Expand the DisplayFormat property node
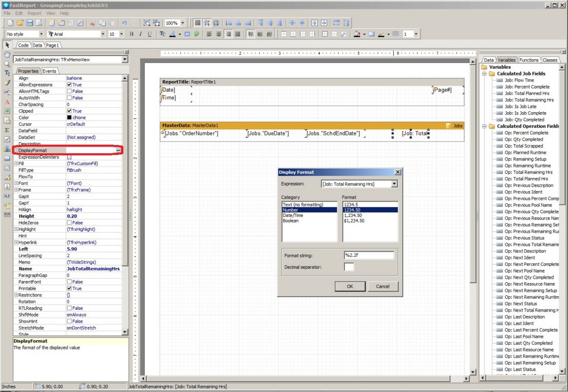The height and width of the screenshot is (392, 568). (17, 150)
